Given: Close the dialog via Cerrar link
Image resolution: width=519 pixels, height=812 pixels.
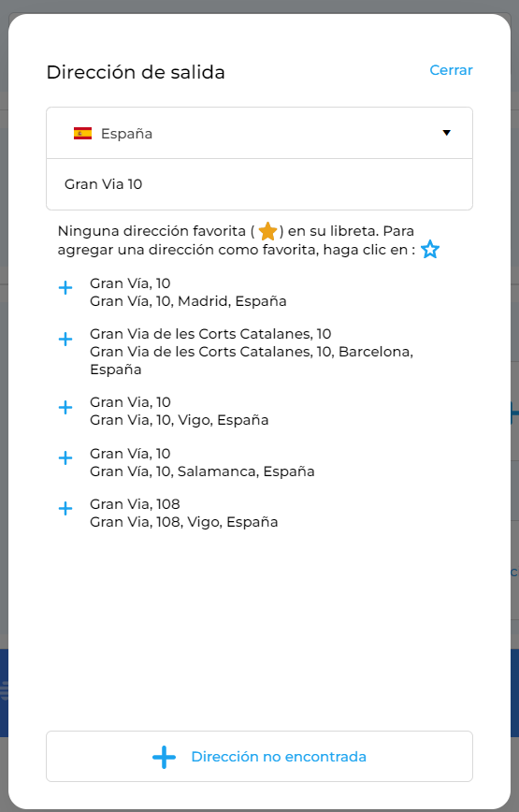Looking at the screenshot, I should point(452,70).
